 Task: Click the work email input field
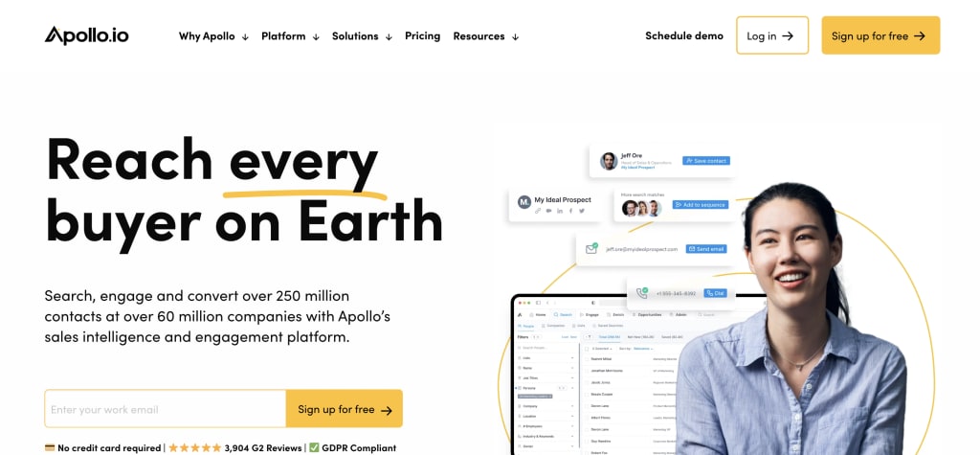[x=166, y=409]
